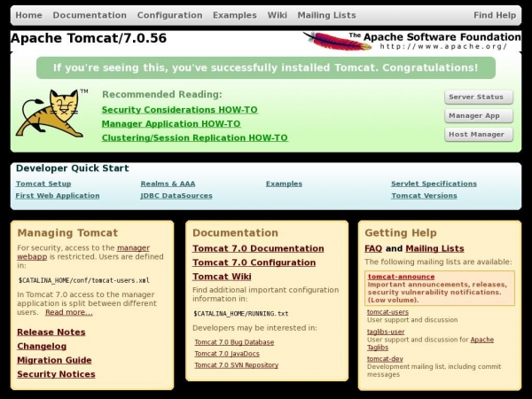Image resolution: width=532 pixels, height=399 pixels.
Task: Open Mailing Lists in the navigation bar
Action: [x=326, y=15]
